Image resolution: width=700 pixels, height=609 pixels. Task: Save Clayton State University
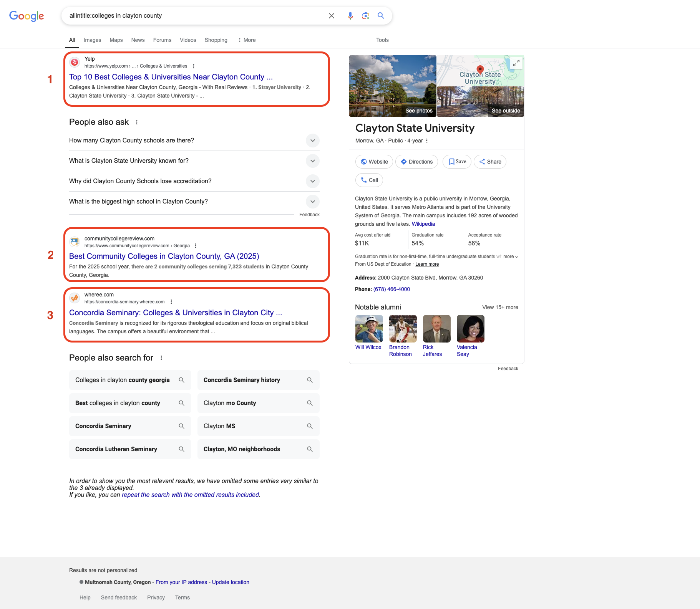(457, 162)
